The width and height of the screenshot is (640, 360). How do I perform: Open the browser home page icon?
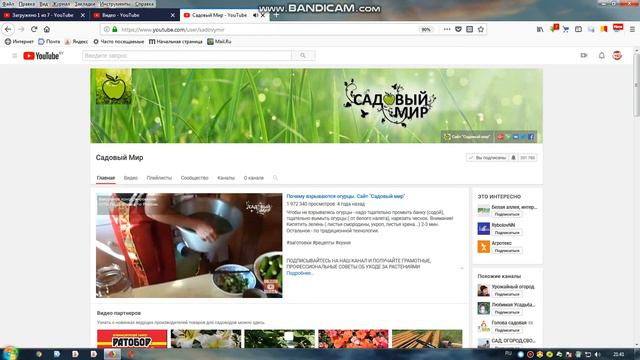pyautogui.click(x=47, y=29)
